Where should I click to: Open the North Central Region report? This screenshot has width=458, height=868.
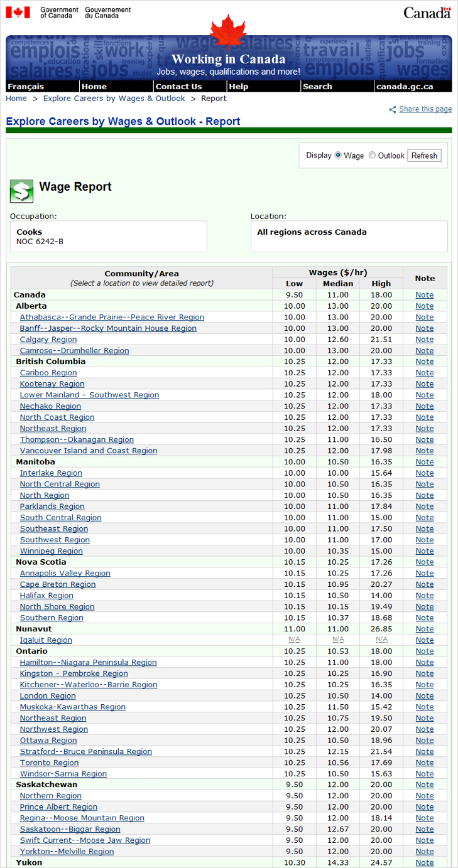tap(60, 485)
